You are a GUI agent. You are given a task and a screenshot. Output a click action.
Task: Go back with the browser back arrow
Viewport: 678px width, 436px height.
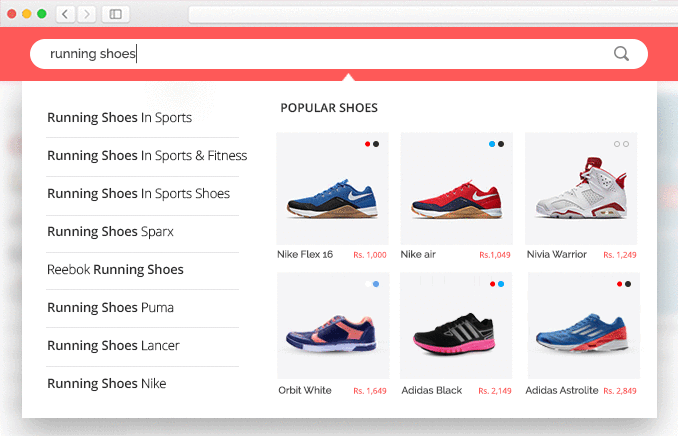[65, 14]
